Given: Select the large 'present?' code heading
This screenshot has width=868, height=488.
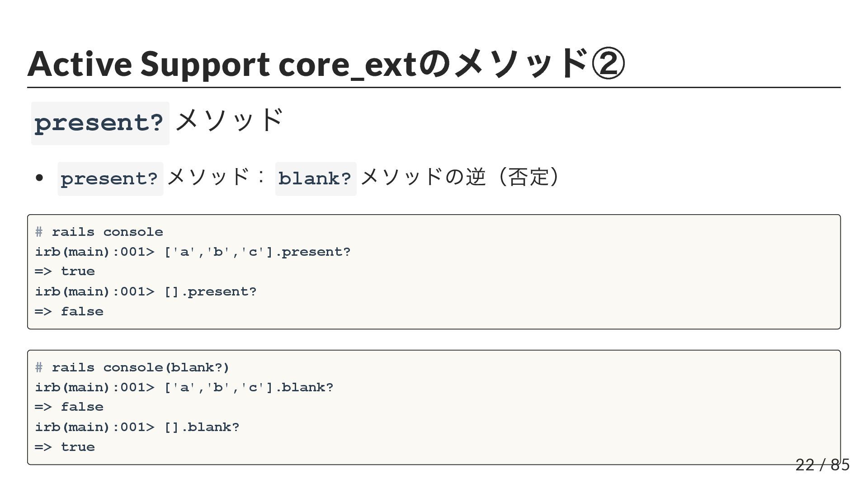Looking at the screenshot, I should [100, 123].
